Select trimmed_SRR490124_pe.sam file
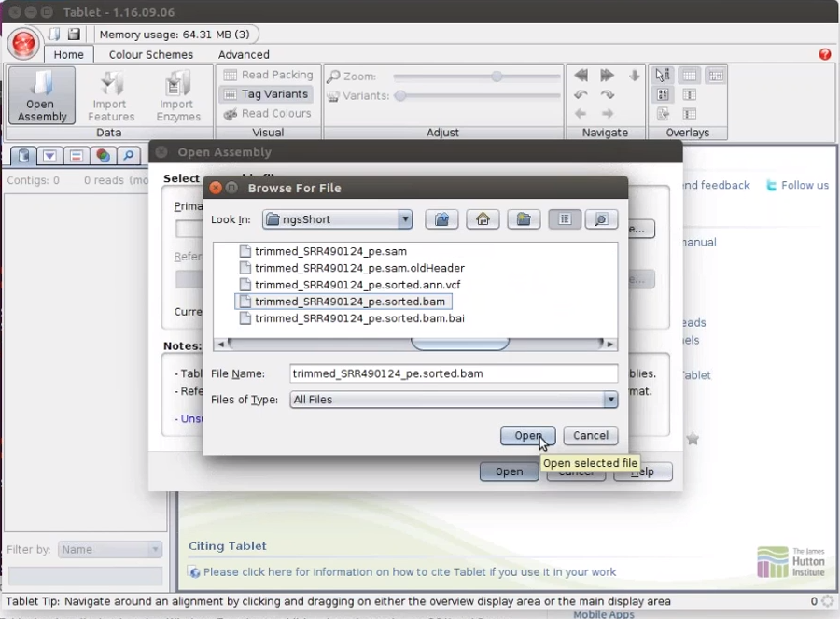Viewport: 840px width, 619px height. coord(323,251)
